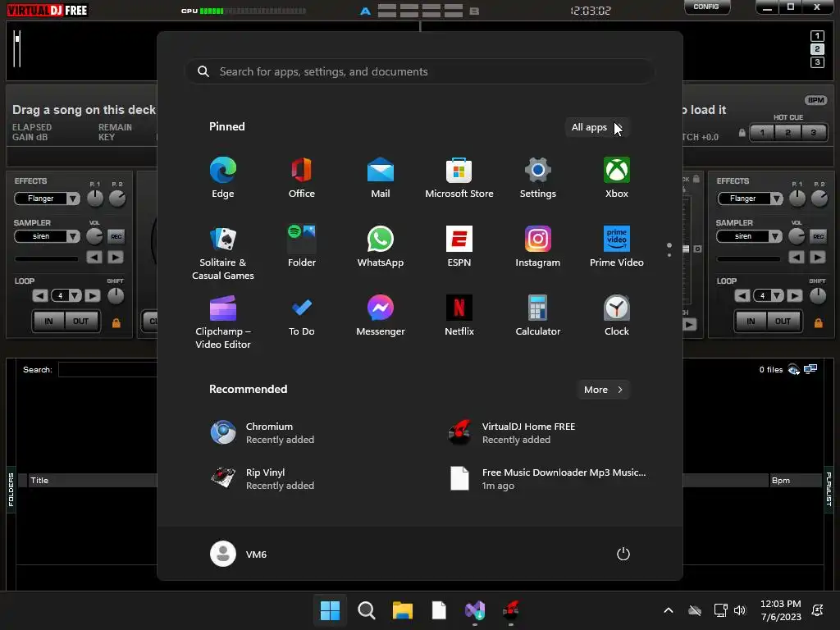Open the PLAYLIST side tab
The height and width of the screenshot is (630, 840).
pos(829,490)
